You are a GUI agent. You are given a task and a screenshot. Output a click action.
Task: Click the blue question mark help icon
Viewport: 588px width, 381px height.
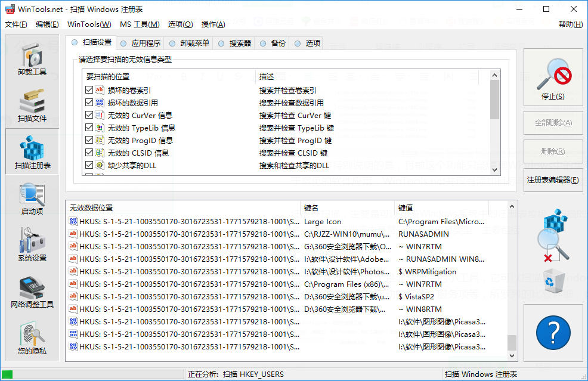pyautogui.click(x=553, y=333)
